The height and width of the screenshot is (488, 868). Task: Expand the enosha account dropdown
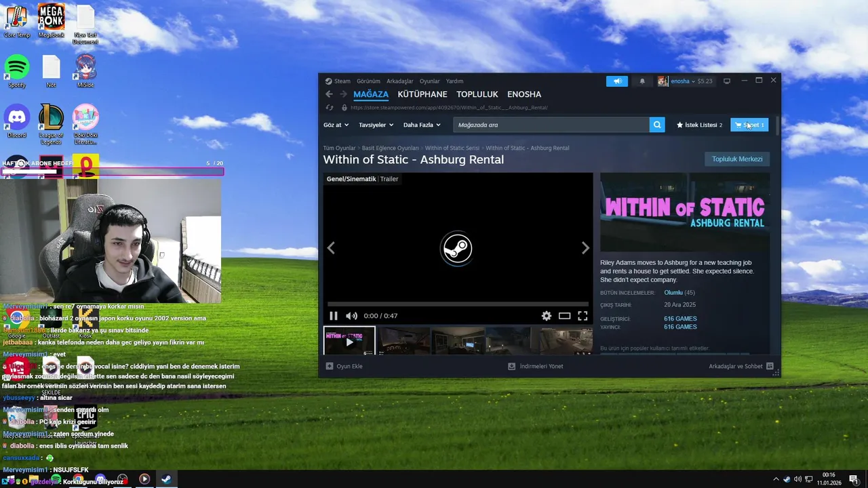tap(692, 81)
